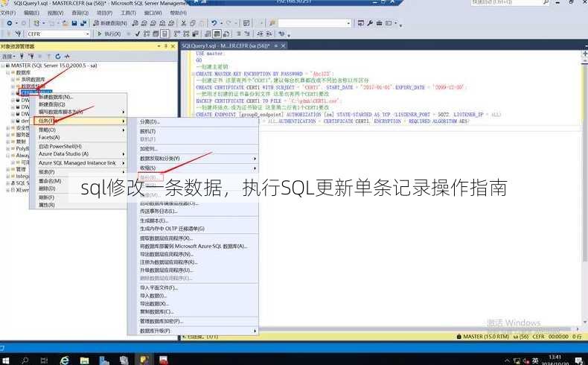Viewport: 588px width, 365px height.
Task: Click the Undo arrow icon
Action: click(x=214, y=23)
